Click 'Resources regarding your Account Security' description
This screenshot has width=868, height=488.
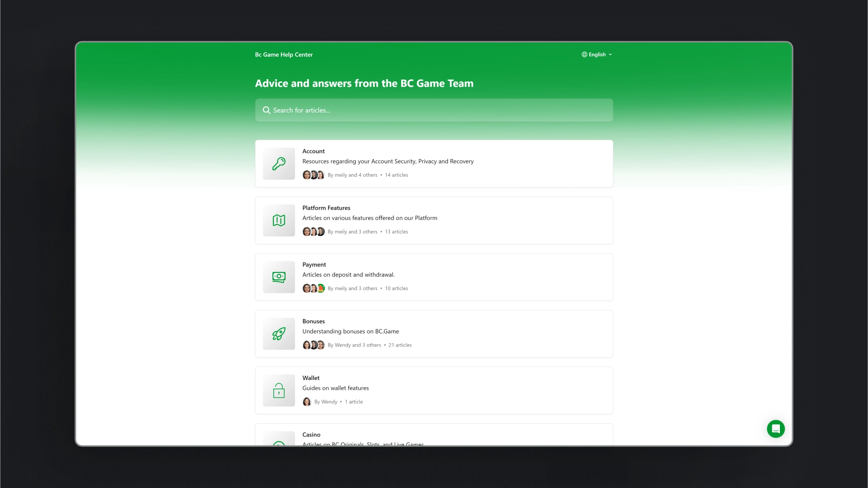tap(388, 161)
